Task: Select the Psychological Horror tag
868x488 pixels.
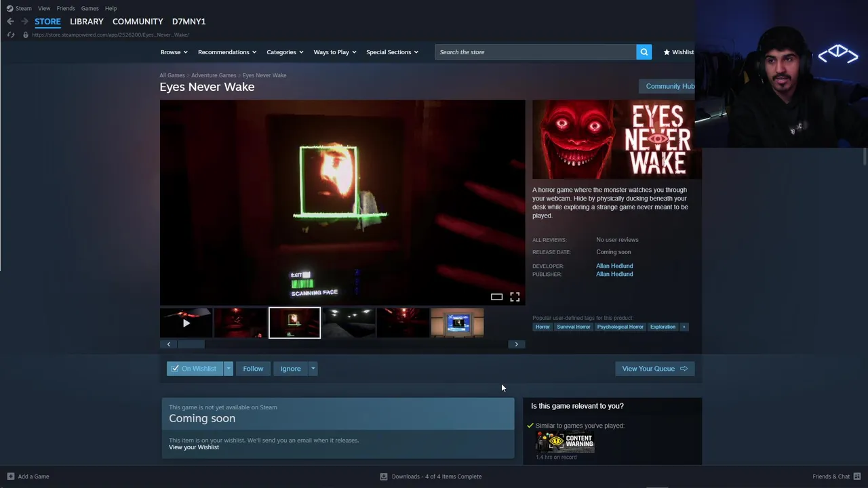Action: click(x=620, y=327)
